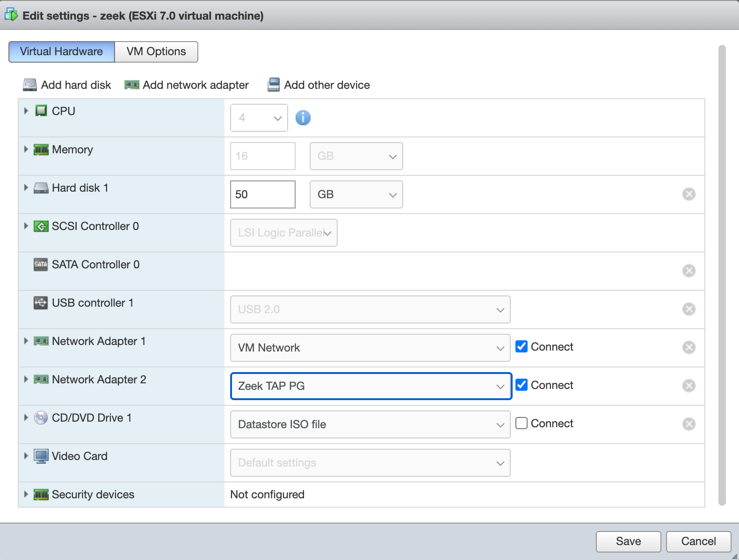Click the Add network adapter icon
This screenshot has height=560, width=739.
click(132, 85)
